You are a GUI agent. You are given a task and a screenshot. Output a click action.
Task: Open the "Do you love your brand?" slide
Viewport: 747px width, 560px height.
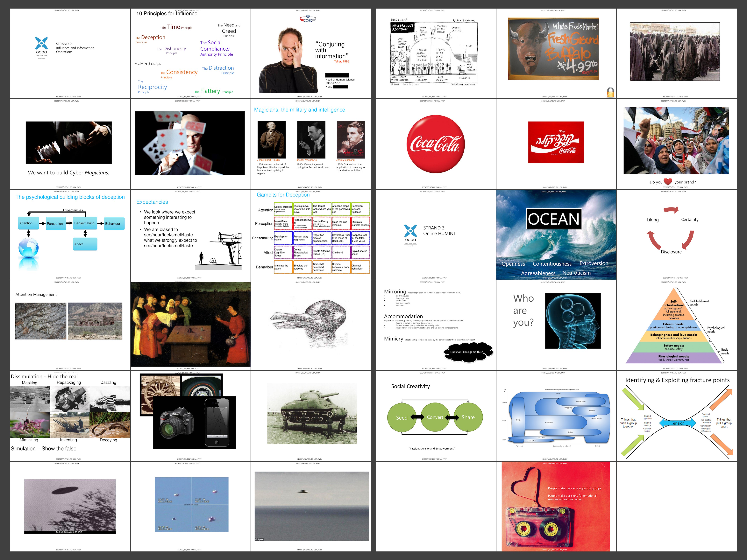point(677,144)
